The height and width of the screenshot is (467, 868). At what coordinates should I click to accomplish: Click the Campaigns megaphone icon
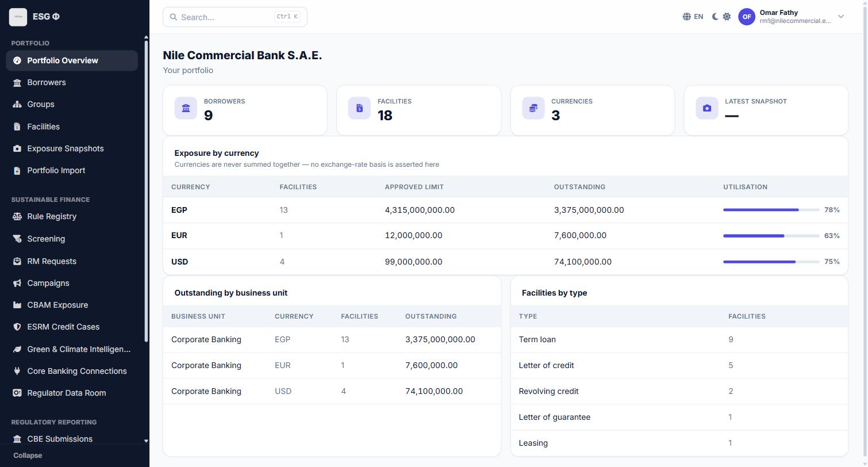(x=17, y=283)
